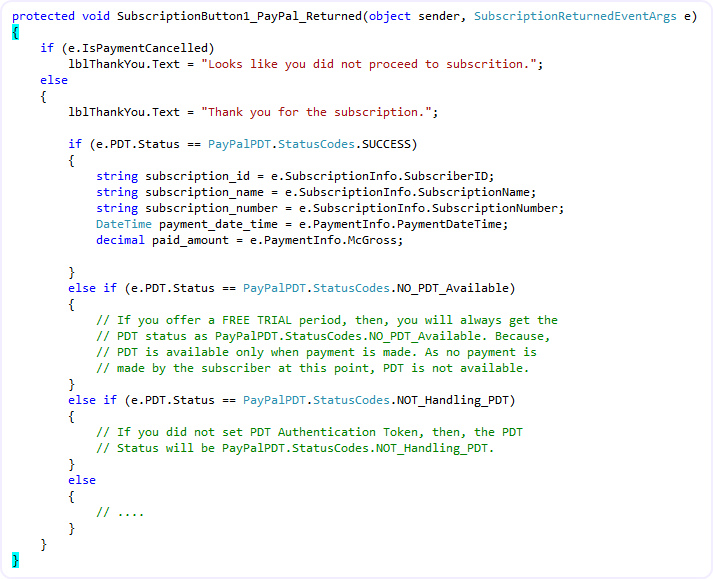
Task: Click the subscription_id variable declaration
Action: pos(295,176)
